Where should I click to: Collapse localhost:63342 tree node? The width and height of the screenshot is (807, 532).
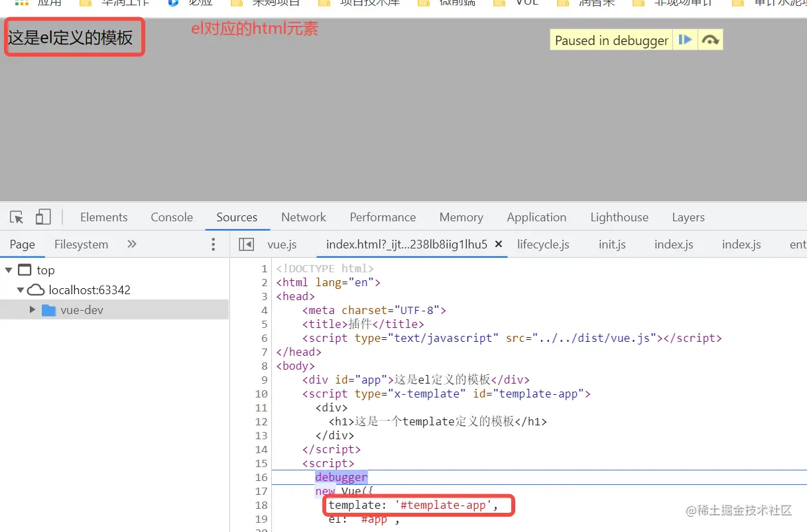tap(21, 290)
